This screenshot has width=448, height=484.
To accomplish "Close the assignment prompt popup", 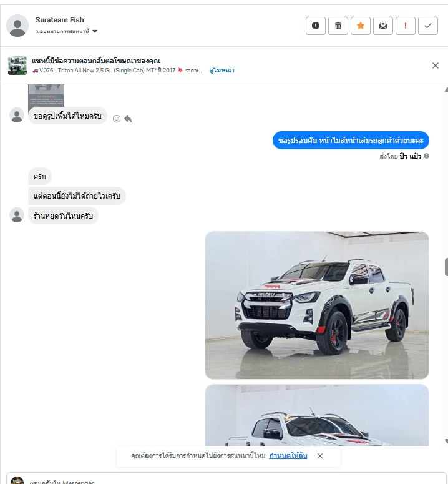I will [x=320, y=456].
